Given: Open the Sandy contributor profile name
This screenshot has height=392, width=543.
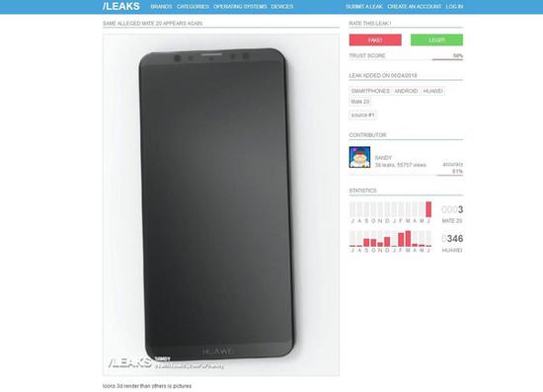Looking at the screenshot, I should [383, 158].
